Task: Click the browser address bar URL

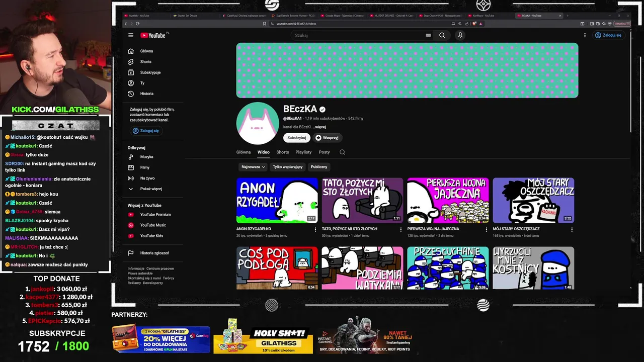Action: point(296,24)
